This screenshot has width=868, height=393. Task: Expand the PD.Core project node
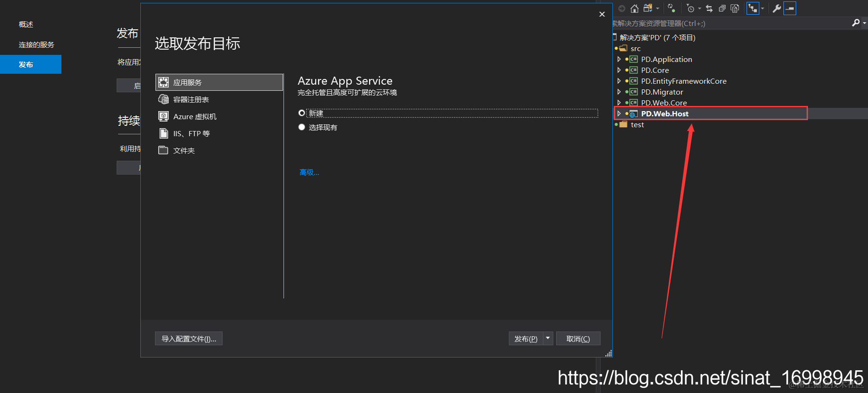619,70
